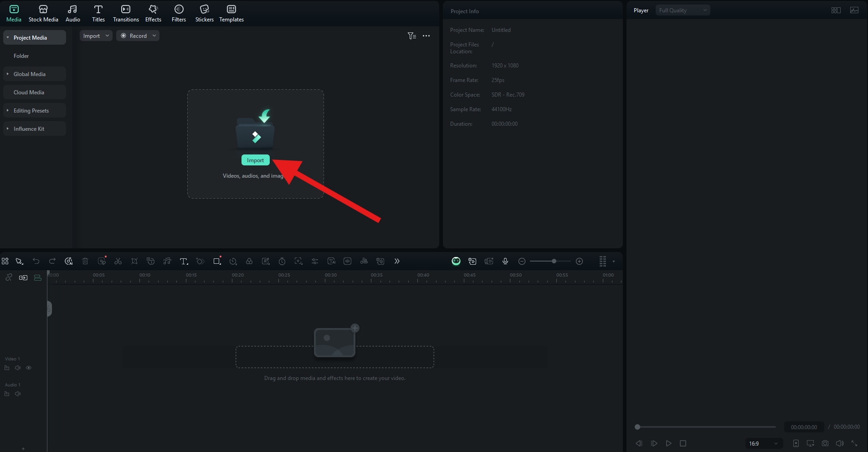Screen dimensions: 868x452
Task: Click the timeline zoom slider handle
Action: click(x=554, y=261)
